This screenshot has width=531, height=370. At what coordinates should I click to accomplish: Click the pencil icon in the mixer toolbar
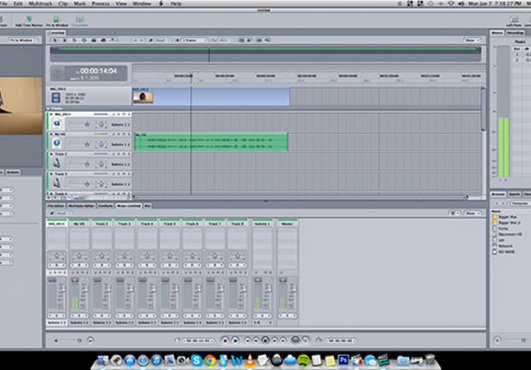[x=52, y=213]
